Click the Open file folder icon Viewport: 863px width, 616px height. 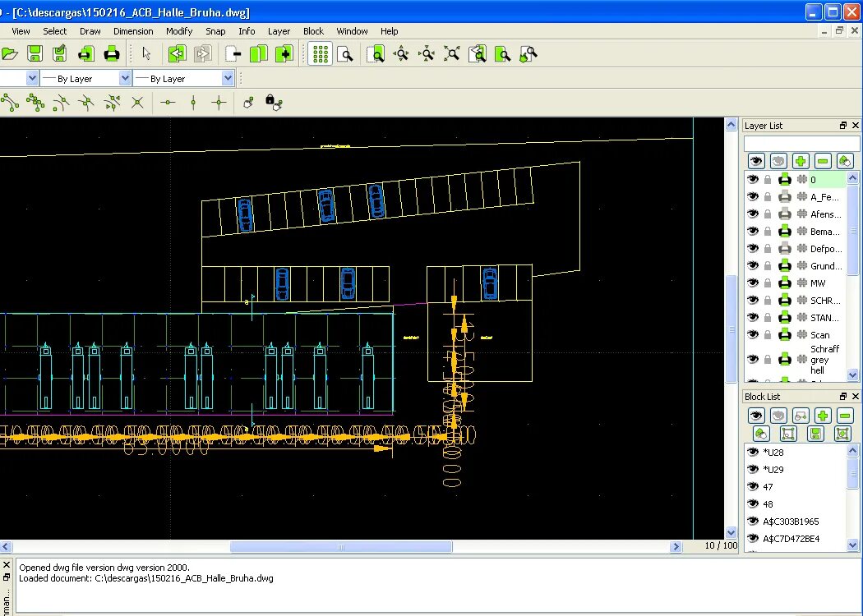pyautogui.click(x=10, y=54)
